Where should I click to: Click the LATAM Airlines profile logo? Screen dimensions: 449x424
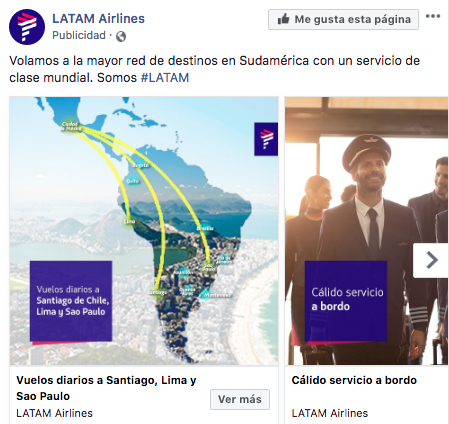[x=27, y=27]
